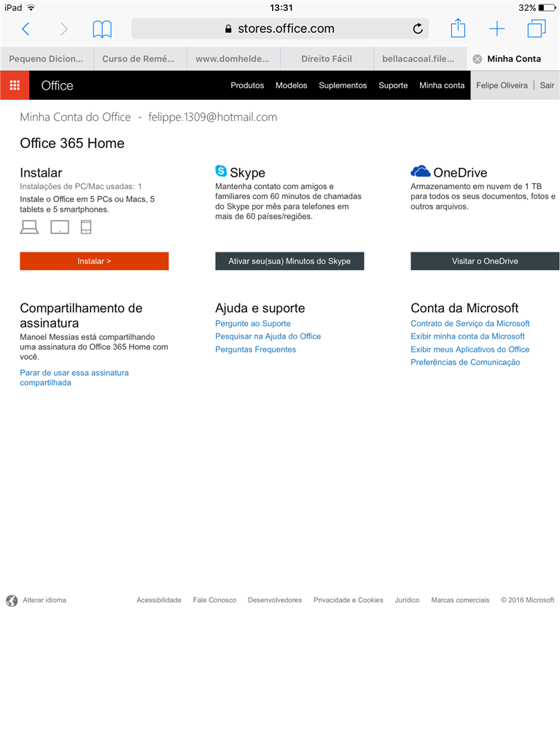
Task: Open the Fale Conosco footer link
Action: pyautogui.click(x=215, y=600)
